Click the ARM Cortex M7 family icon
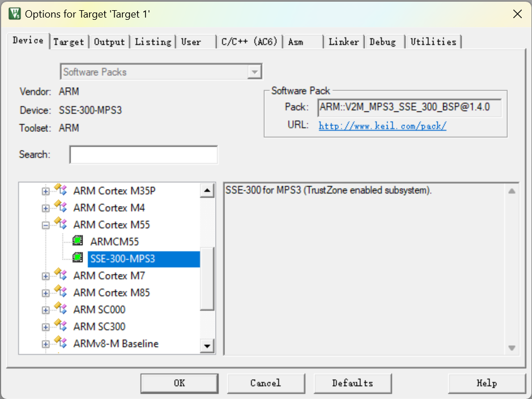 [x=61, y=274]
